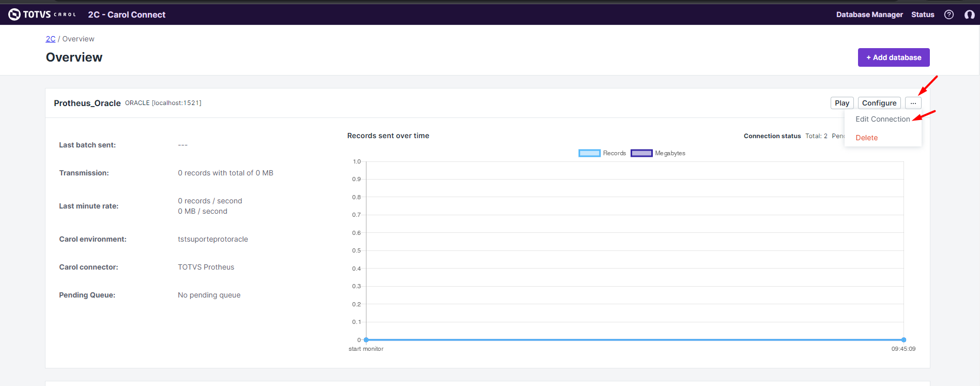Open the help question mark icon
Viewport: 980px width, 386px height.
948,14
